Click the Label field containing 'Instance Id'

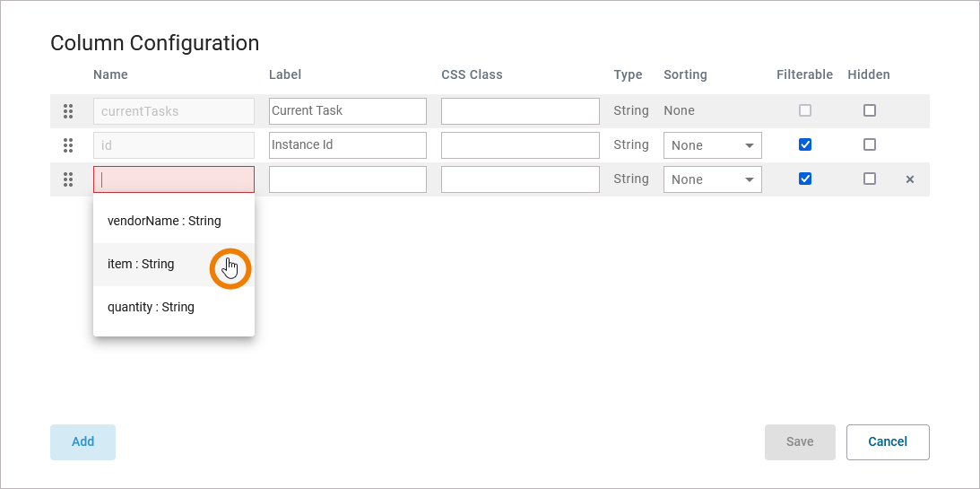point(348,145)
